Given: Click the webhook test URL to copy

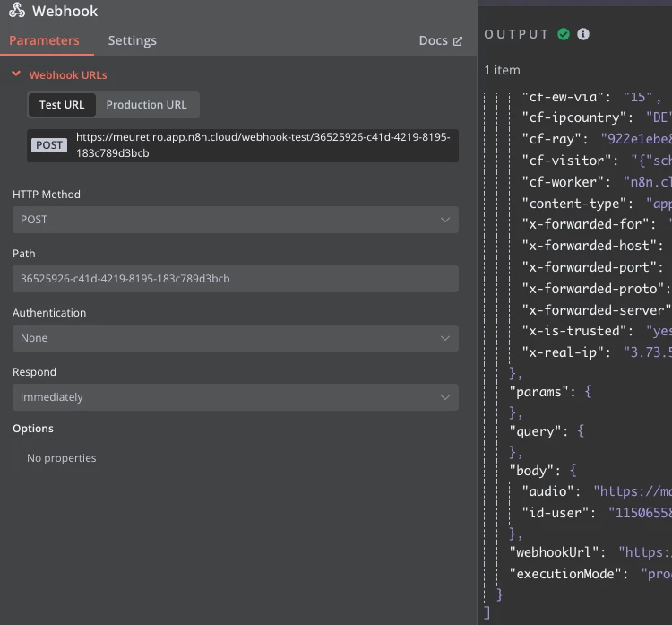Looking at the screenshot, I should pyautogui.click(x=263, y=145).
